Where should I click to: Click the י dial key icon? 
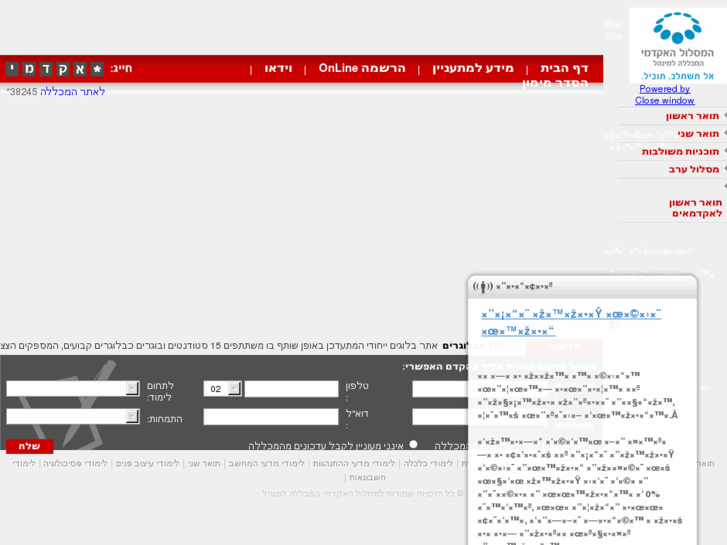pyautogui.click(x=12, y=69)
